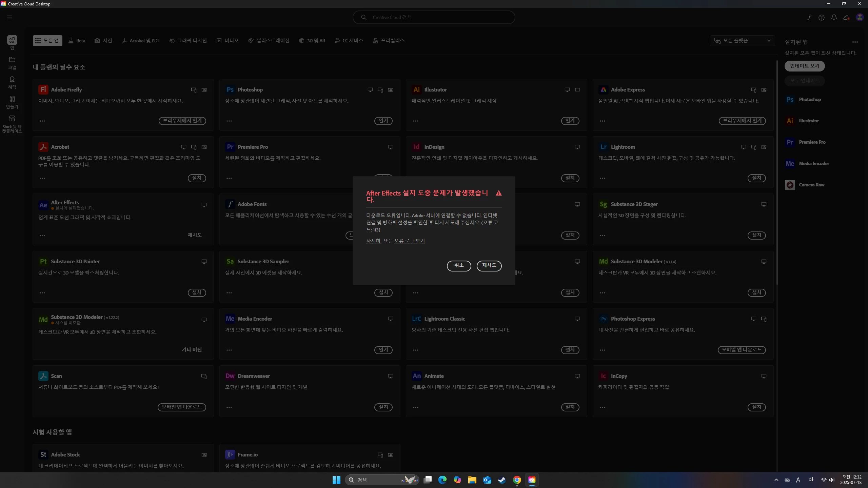Open the Stock and Marketplace sidebar icon
Screen dimensions: 868x488
12,124
